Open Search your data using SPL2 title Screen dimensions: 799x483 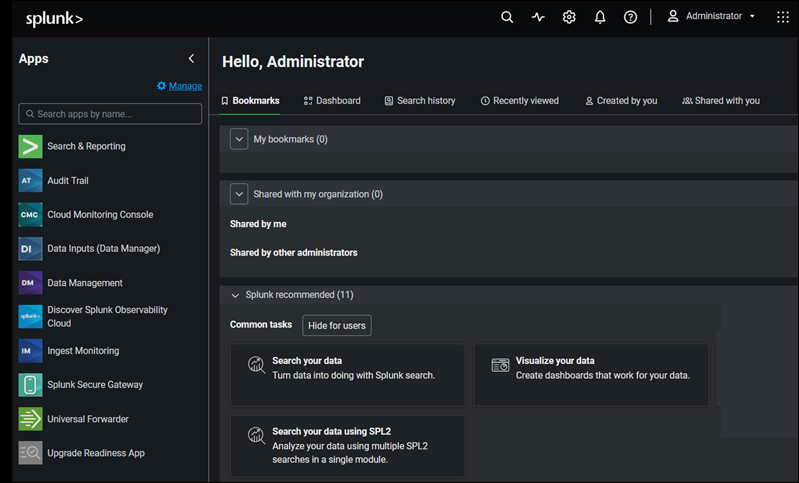(332, 432)
